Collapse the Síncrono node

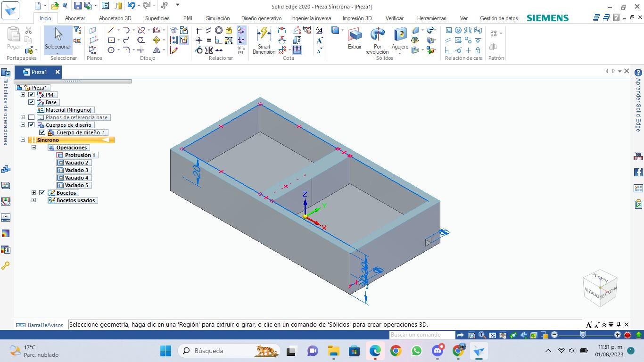coord(23,140)
